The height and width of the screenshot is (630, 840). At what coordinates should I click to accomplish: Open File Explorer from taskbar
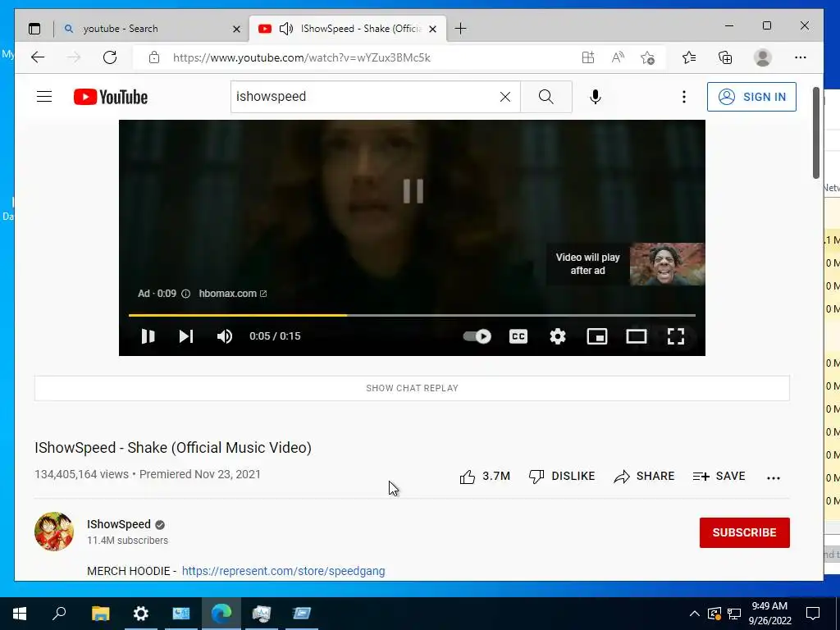100,614
